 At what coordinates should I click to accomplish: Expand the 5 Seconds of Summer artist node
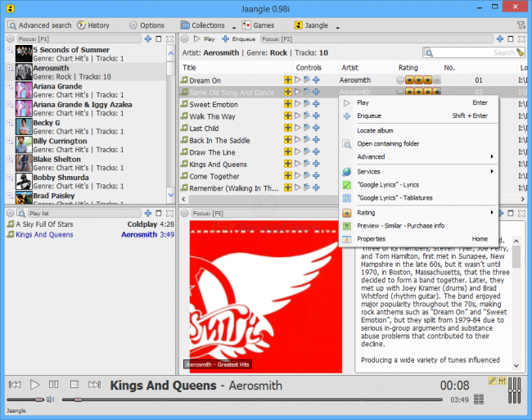10,50
